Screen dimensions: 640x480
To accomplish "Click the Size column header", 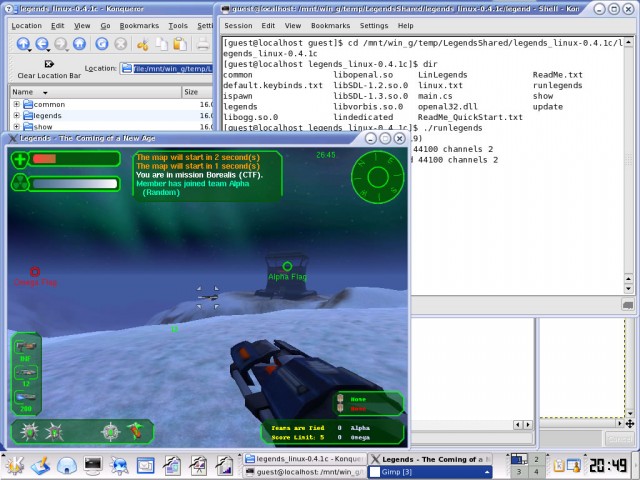I will [x=198, y=92].
